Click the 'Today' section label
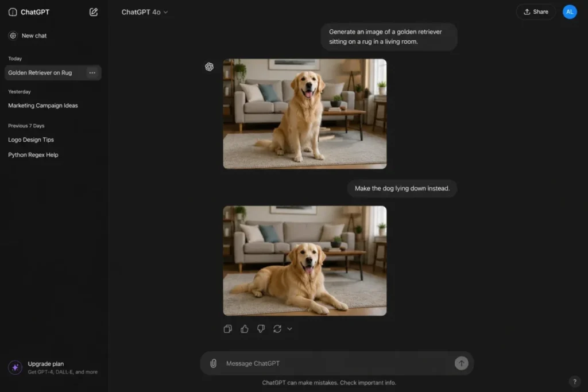 click(x=15, y=59)
